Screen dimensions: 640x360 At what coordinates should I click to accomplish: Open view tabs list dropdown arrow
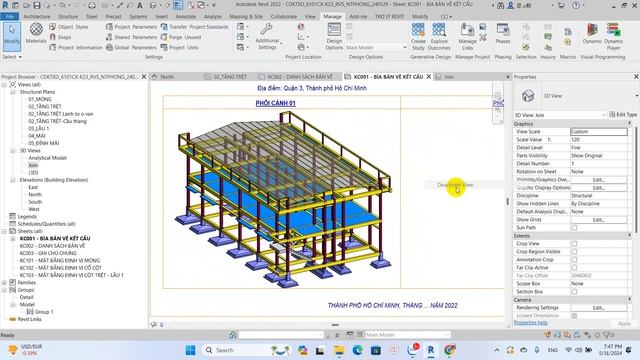tap(508, 77)
